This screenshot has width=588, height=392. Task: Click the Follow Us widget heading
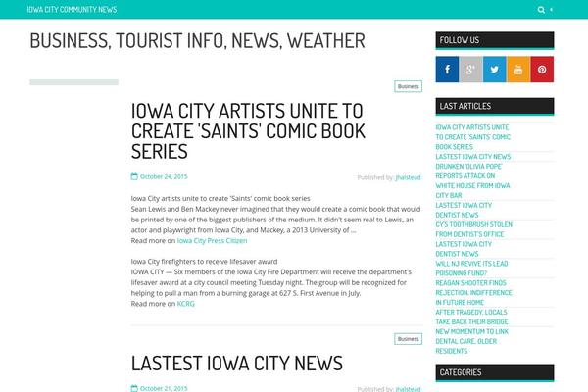coord(494,40)
